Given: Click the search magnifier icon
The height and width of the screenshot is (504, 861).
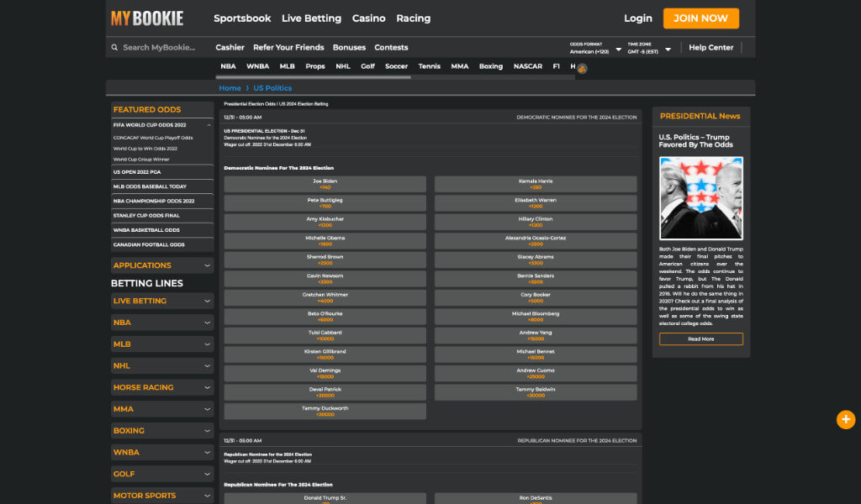Looking at the screenshot, I should (x=114, y=48).
